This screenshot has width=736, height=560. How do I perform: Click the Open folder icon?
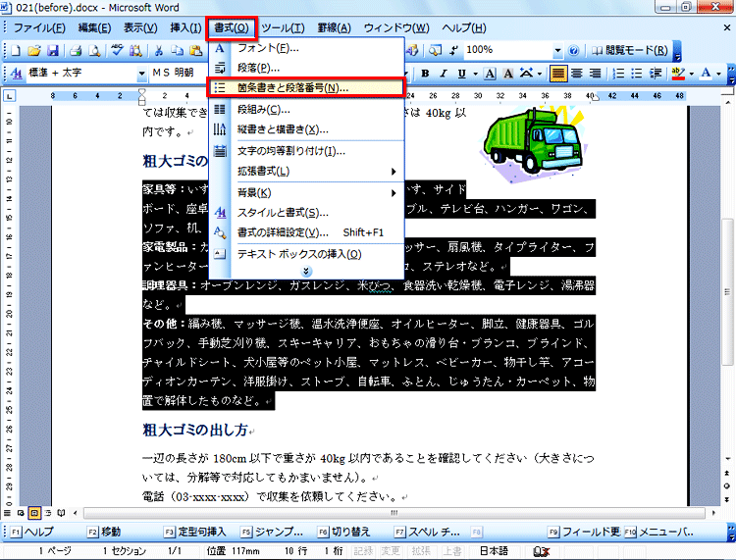[34, 51]
